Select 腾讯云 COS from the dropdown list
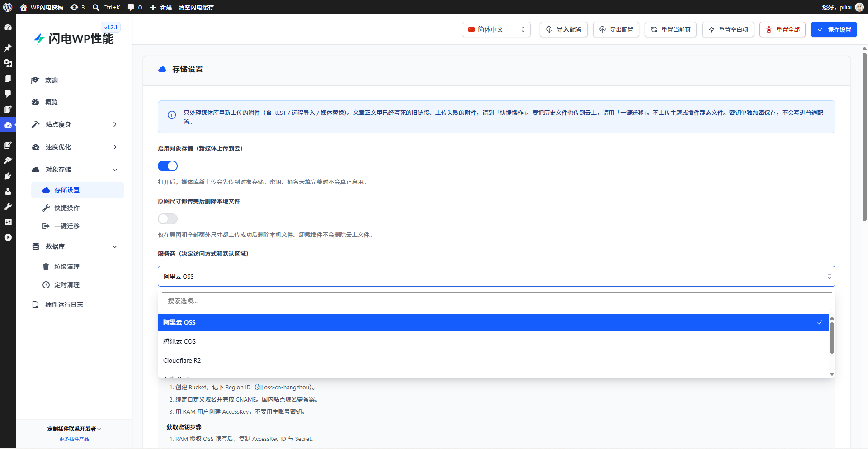 click(493, 341)
